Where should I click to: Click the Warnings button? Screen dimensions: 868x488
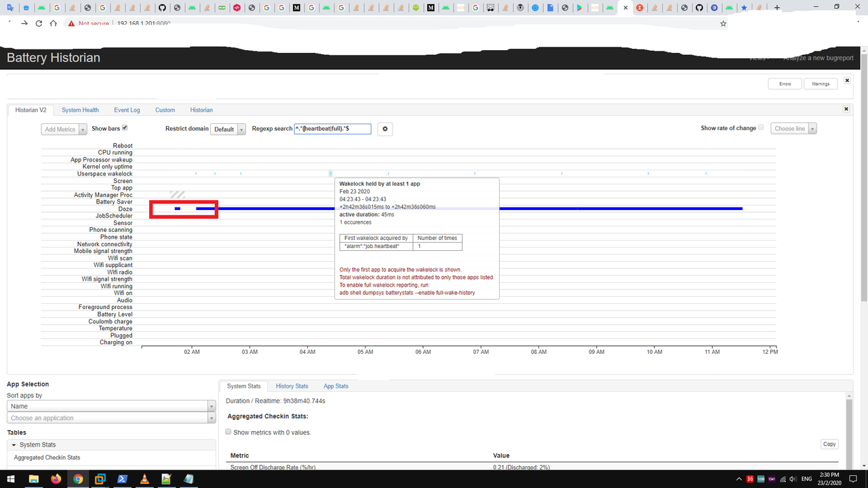(821, 83)
